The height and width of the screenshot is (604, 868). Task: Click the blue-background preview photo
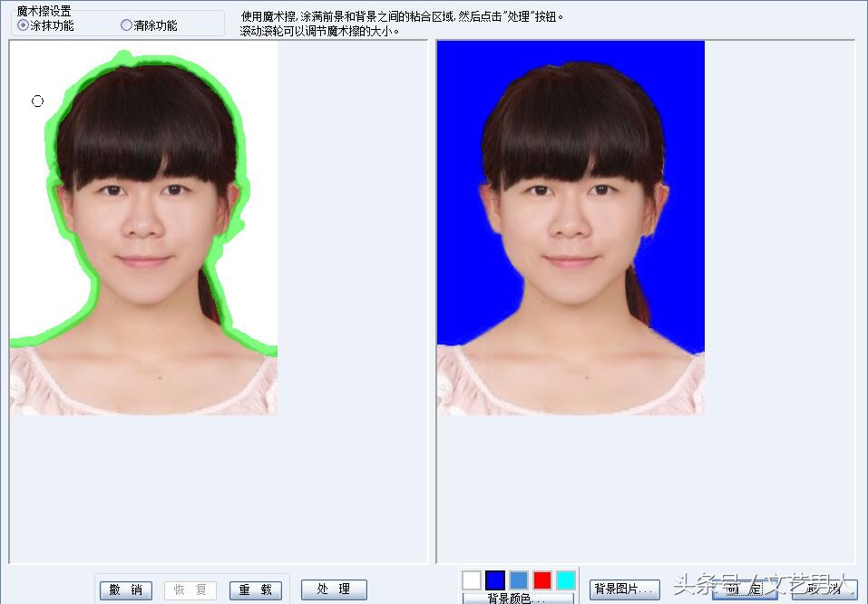571,229
